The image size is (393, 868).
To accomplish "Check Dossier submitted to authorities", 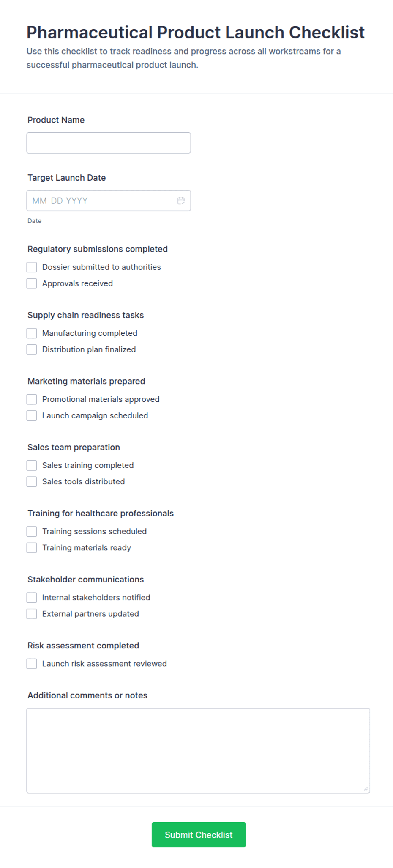I will tap(32, 267).
